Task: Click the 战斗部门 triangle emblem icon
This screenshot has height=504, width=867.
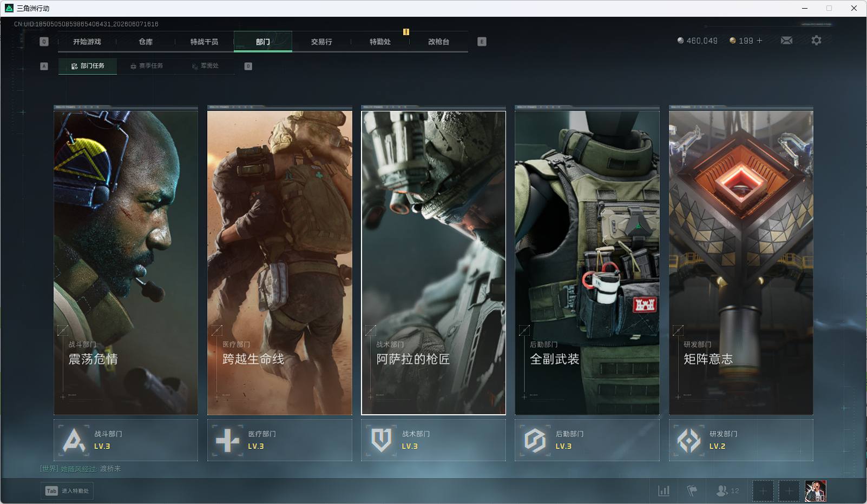Action: coord(74,440)
